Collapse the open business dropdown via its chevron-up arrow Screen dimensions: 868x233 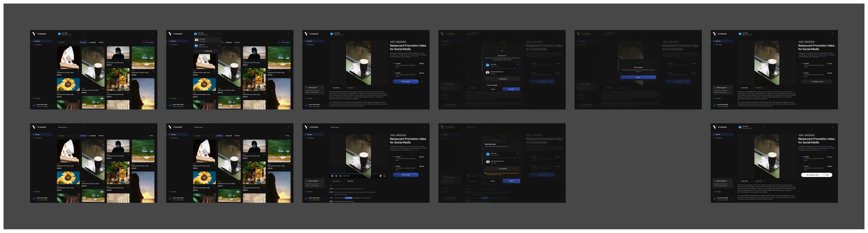click(x=219, y=34)
